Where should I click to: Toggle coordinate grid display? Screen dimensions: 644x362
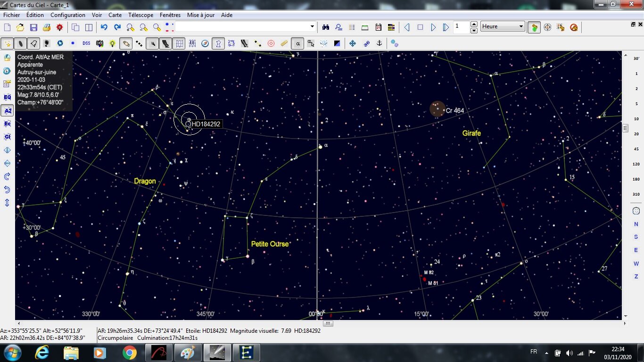[x=179, y=43]
